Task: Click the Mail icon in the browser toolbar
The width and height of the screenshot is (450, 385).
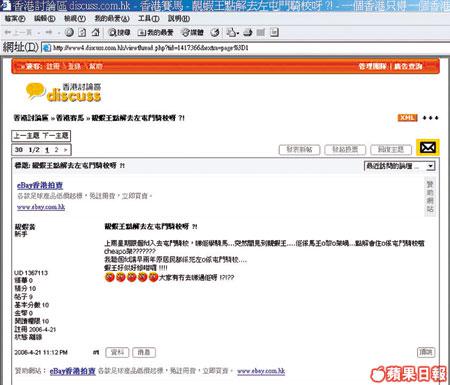Action: point(231,32)
